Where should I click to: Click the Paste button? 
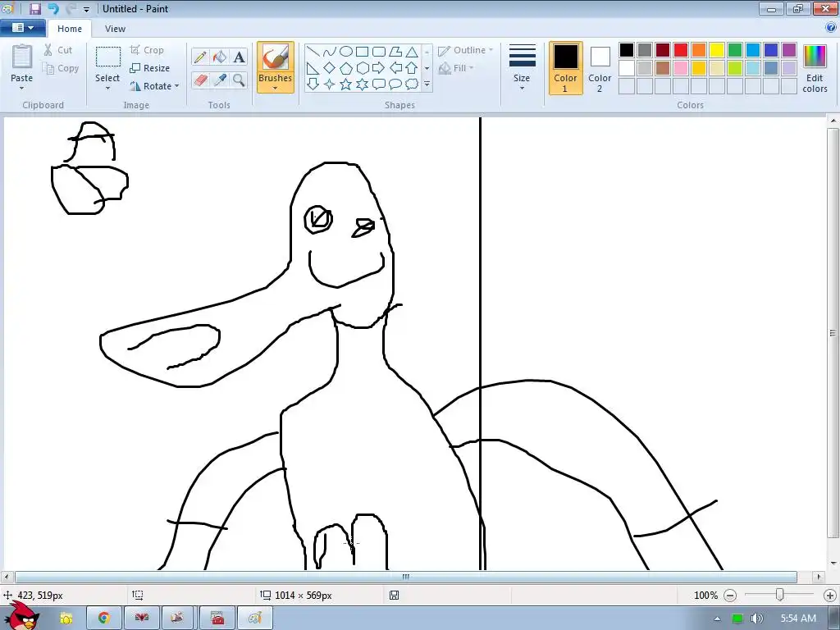coord(22,63)
